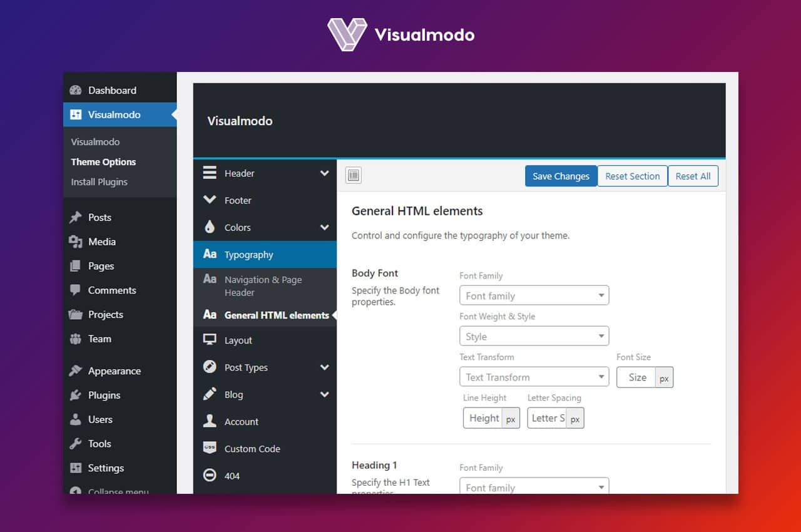801x532 pixels.
Task: Select the Blog pencil icon
Action: [x=210, y=394]
